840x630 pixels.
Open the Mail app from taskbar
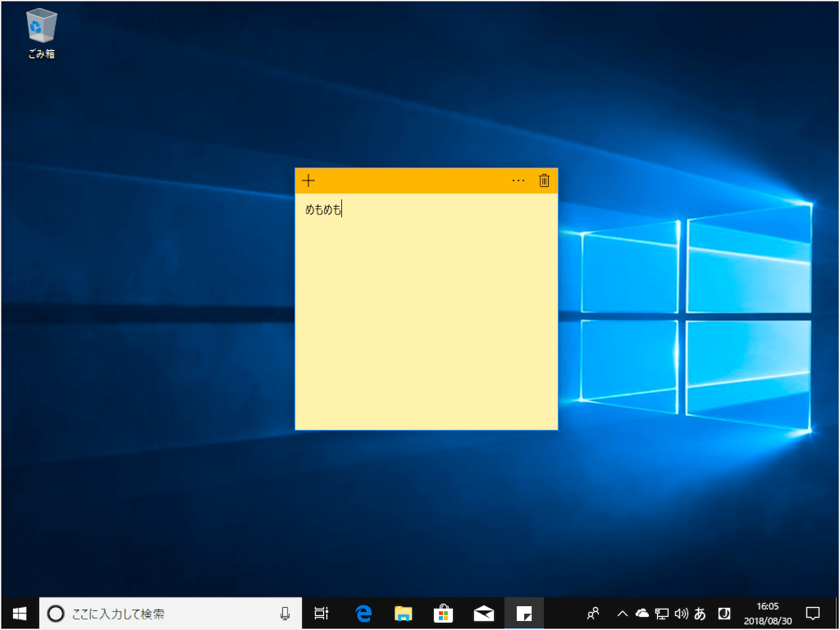pos(484,614)
